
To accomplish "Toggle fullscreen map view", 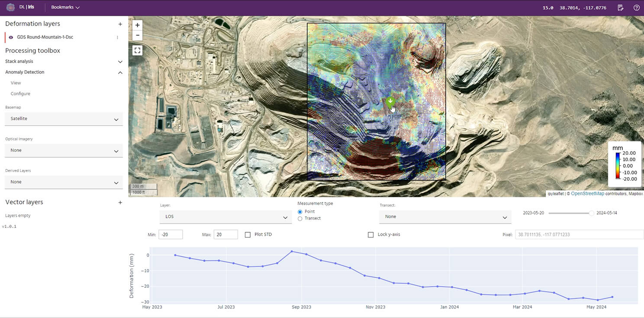I will [x=137, y=50].
